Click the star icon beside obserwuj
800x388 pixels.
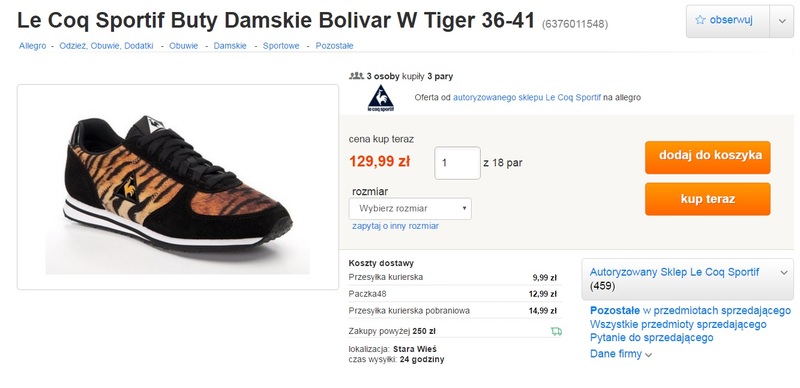700,20
